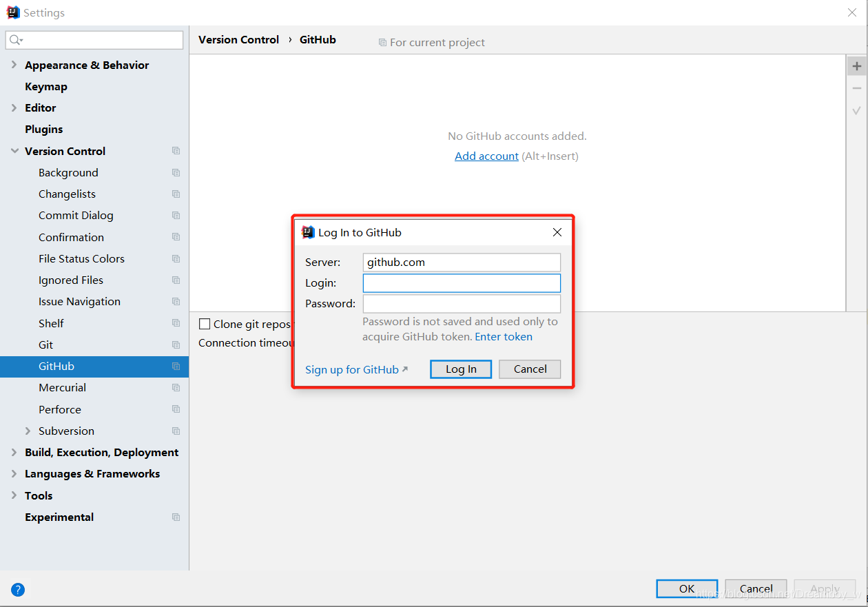
Task: Click the project-level icon next to Perforce
Action: (x=176, y=409)
